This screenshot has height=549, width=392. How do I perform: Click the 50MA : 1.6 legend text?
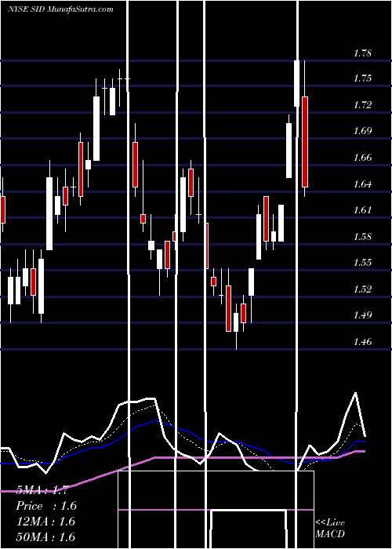coord(45,536)
